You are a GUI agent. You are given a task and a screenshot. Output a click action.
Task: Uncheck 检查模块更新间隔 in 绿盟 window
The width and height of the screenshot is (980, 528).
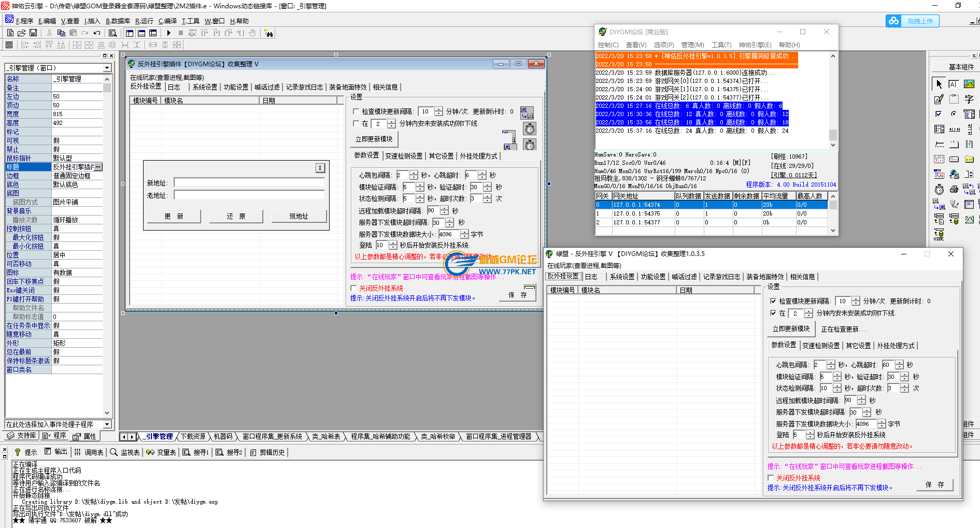click(x=773, y=301)
